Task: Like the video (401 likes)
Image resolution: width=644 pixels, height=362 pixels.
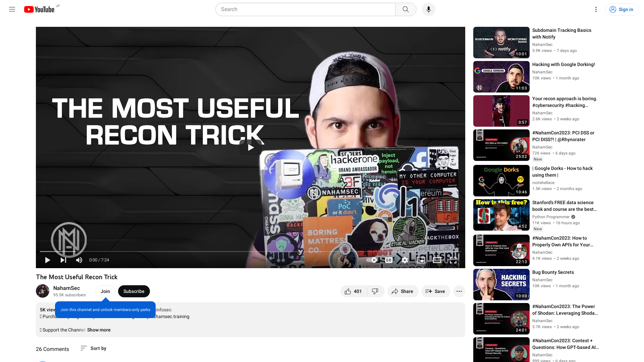Action: 354,291
